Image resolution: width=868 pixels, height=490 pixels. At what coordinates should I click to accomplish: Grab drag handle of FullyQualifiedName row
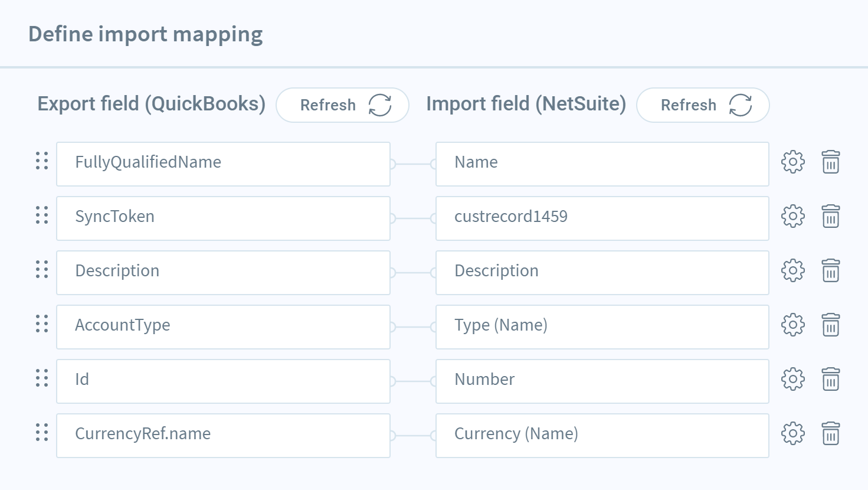click(x=42, y=161)
